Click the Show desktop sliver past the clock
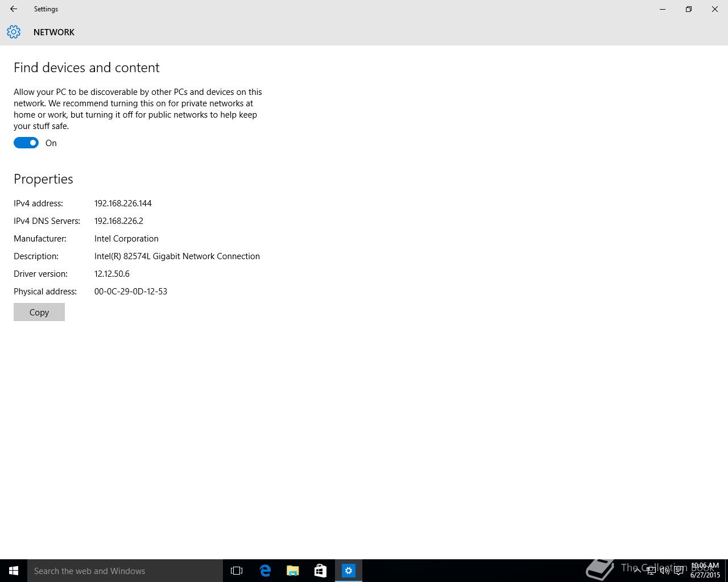728x582 pixels. (726, 571)
